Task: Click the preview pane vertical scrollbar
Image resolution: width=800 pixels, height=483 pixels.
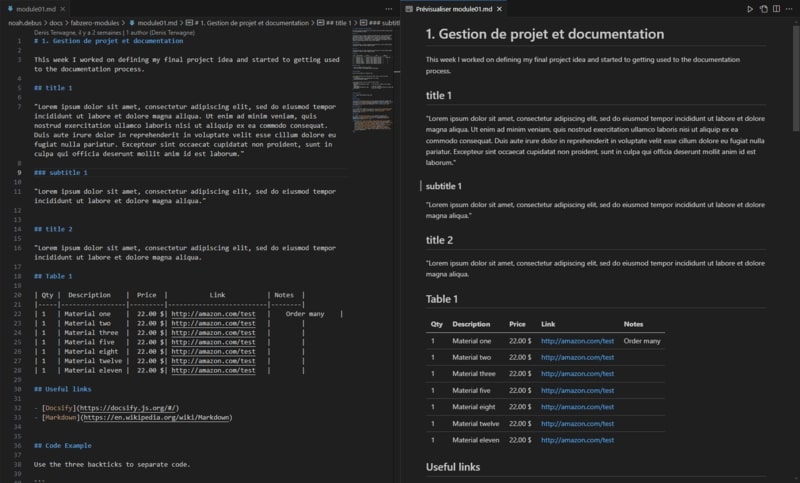Action: click(x=796, y=78)
